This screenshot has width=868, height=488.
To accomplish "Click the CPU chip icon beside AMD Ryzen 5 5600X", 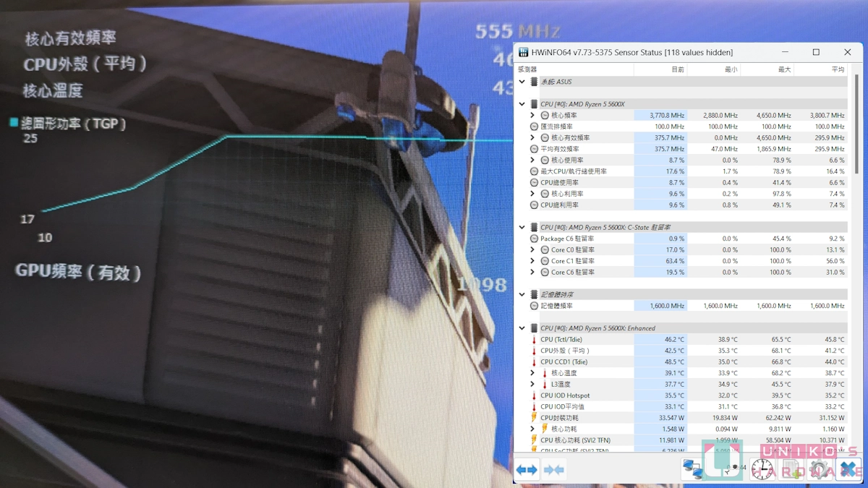I will point(532,103).
